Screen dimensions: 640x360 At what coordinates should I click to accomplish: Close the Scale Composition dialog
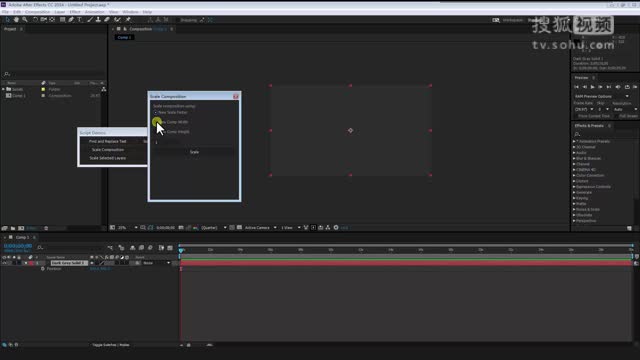click(236, 96)
